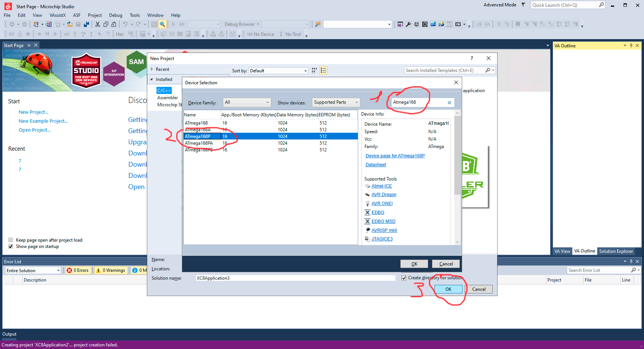Image resolution: width=644 pixels, height=349 pixels.
Task: Click the Undo toolbar icon
Action: click(125, 24)
